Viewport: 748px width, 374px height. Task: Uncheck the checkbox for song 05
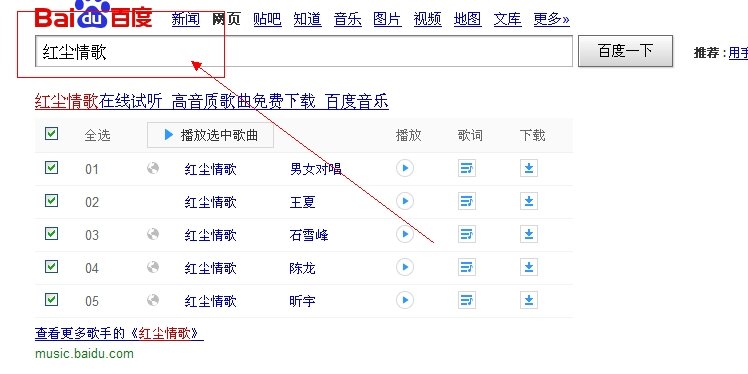point(52,299)
